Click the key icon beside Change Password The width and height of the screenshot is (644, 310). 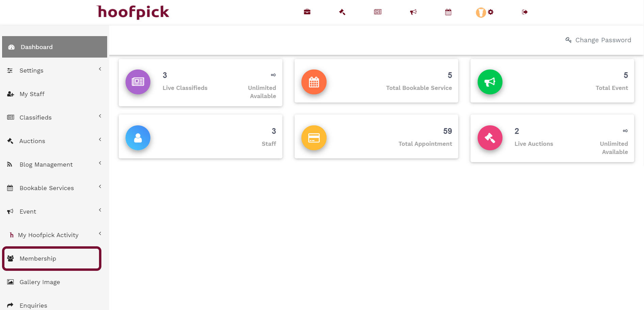[568, 40]
